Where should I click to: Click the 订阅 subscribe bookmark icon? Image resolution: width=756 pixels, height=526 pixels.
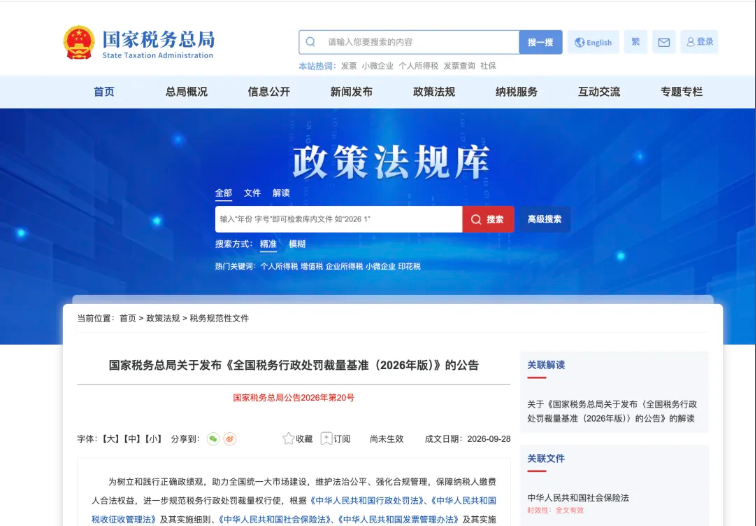click(x=326, y=438)
